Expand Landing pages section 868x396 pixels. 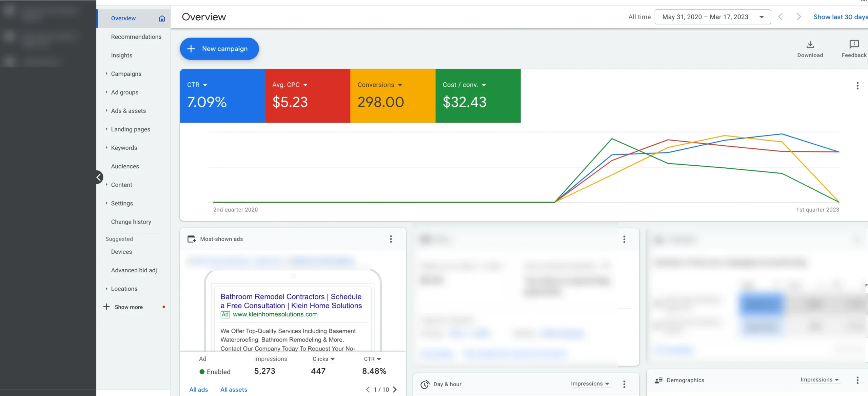click(106, 129)
